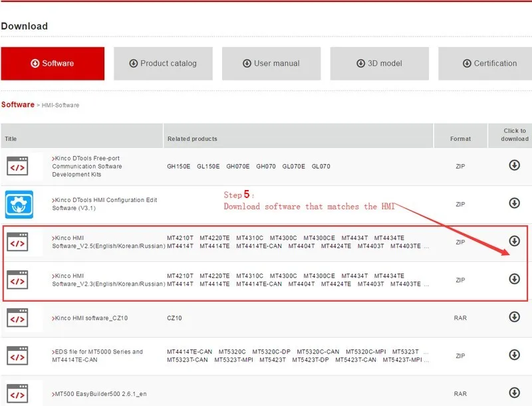The height and width of the screenshot is (406, 532).
Task: Download EDS file for MT5000 Series
Action: (514, 355)
